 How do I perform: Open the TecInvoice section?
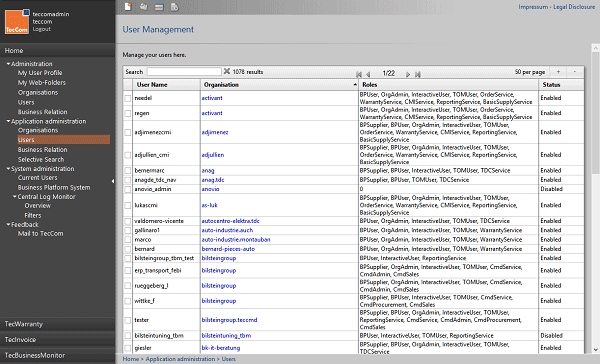[20, 340]
